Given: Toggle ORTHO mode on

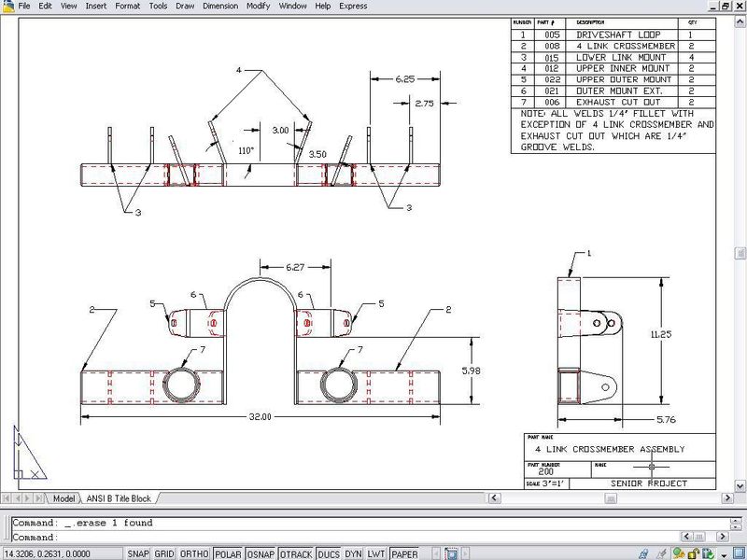Looking at the screenshot, I should 194,553.
